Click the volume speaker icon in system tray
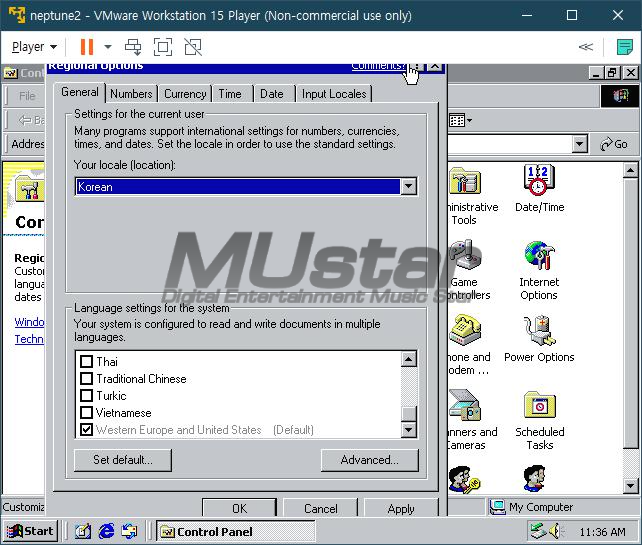This screenshot has height=545, width=642. (555, 531)
